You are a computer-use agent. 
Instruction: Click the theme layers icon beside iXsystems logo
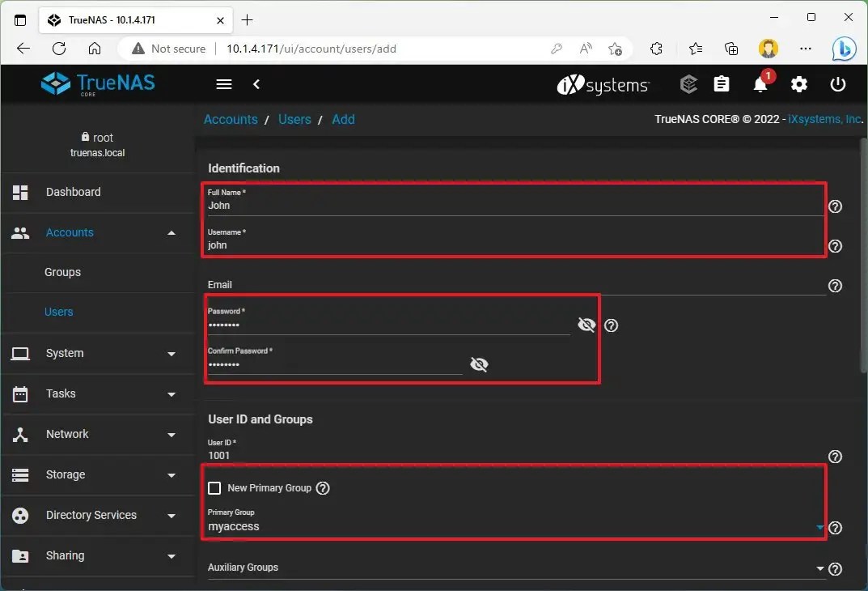[688, 84]
